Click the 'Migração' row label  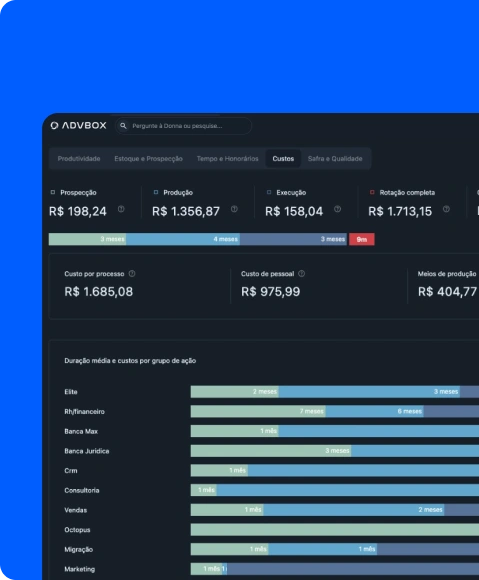pyautogui.click(x=78, y=550)
